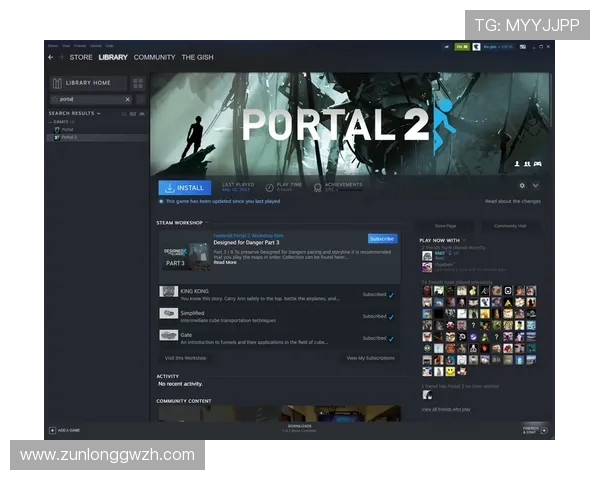Click Read More on the workshop item
Screen dimensions: 600x480
225,263
